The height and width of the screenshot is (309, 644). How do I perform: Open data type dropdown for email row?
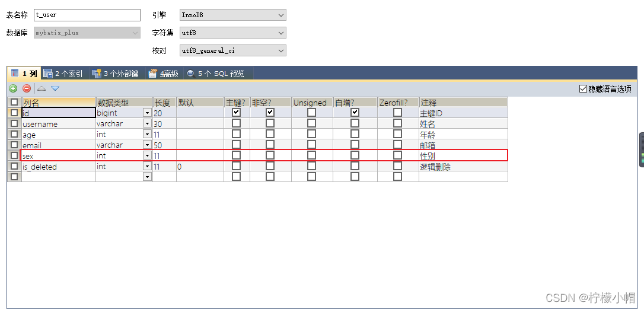pyautogui.click(x=147, y=145)
